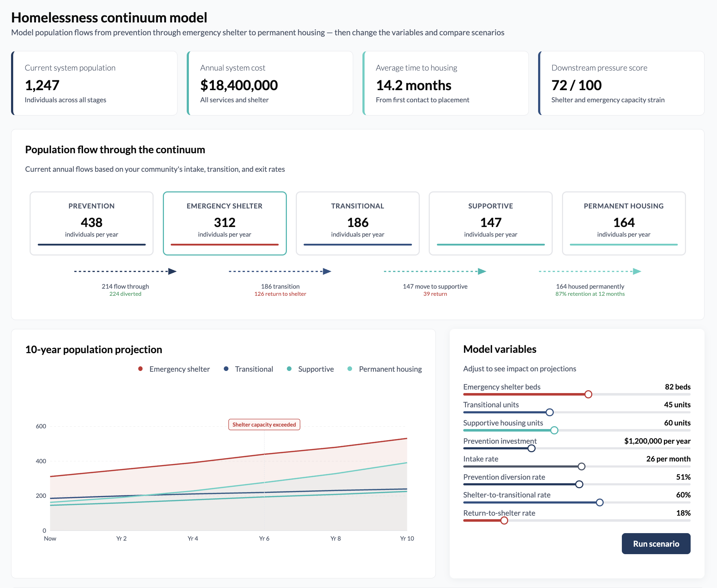Screen dimensions: 717x588
Task: Hide the Supportive series via legend
Action: (x=310, y=369)
